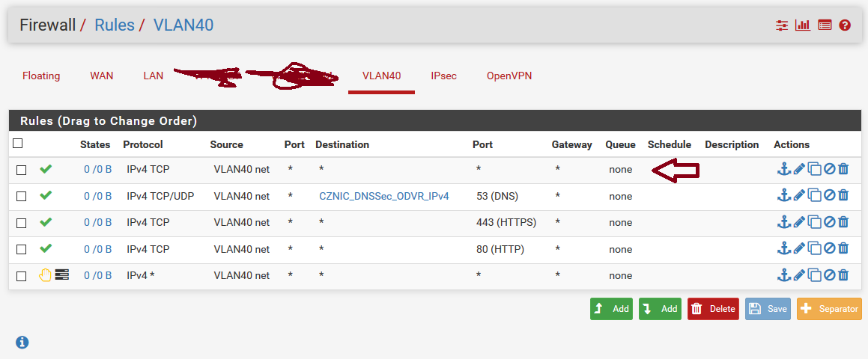Open the help icon in the header
Screen dimensions: 868x359
pyautogui.click(x=845, y=25)
